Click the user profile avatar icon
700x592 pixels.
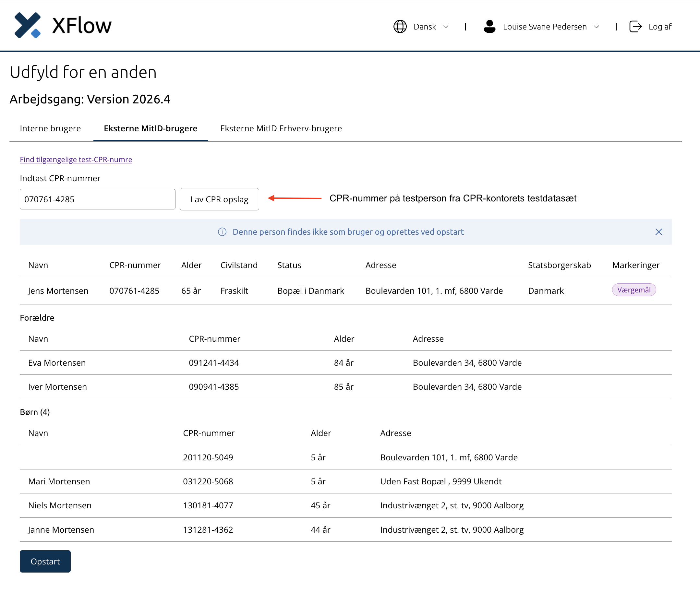click(x=489, y=27)
